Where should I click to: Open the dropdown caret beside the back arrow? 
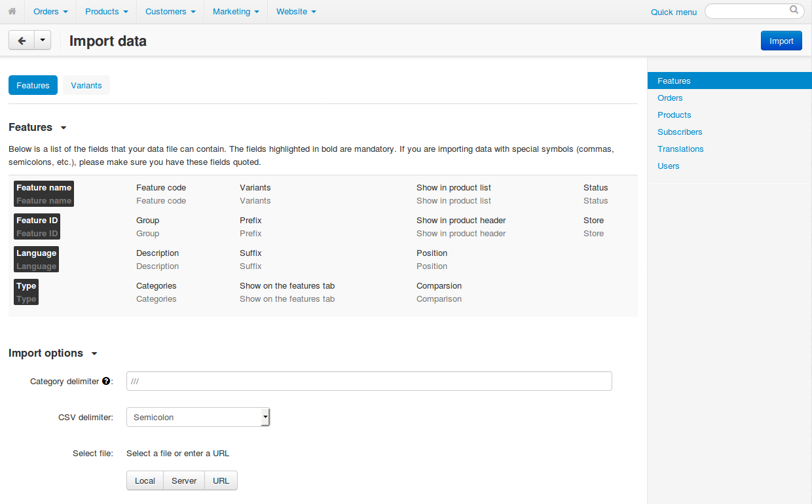click(42, 41)
